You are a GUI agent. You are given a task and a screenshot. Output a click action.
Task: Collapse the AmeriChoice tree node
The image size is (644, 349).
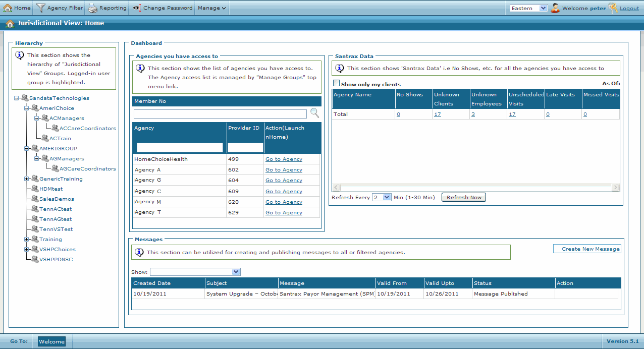[x=27, y=108]
